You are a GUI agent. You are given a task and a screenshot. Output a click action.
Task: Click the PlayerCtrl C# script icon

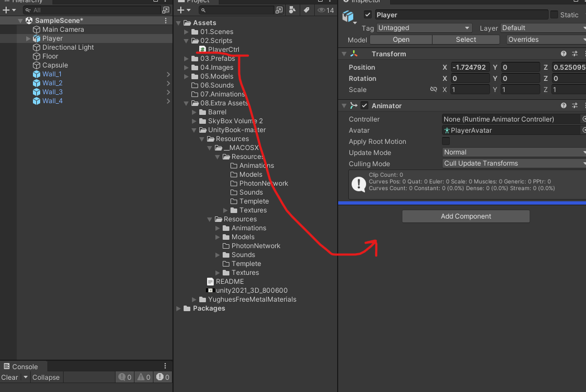click(203, 49)
